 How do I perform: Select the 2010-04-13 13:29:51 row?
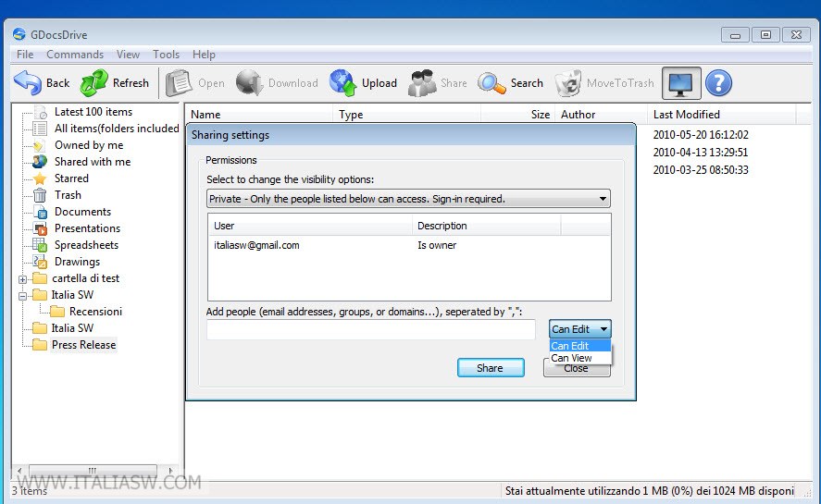(x=701, y=153)
